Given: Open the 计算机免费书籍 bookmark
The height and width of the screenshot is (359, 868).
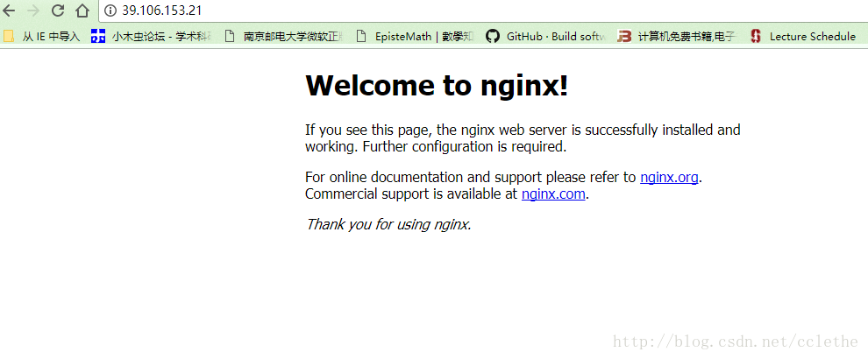Looking at the screenshot, I should pos(678,37).
